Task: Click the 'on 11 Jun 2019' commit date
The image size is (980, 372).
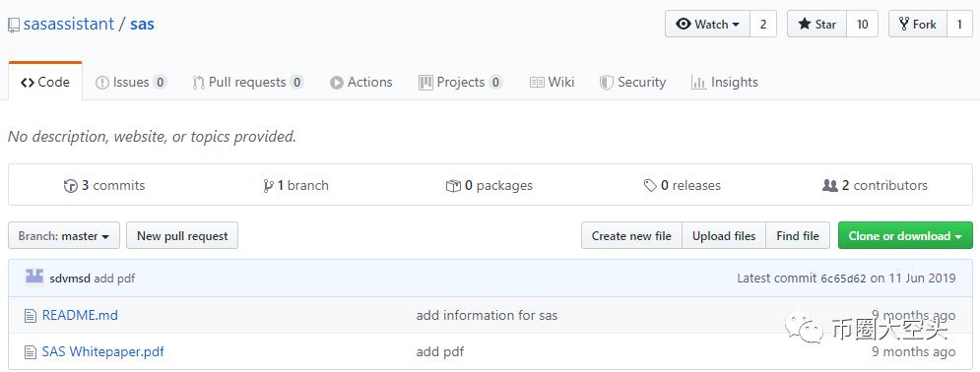Action: click(x=913, y=279)
